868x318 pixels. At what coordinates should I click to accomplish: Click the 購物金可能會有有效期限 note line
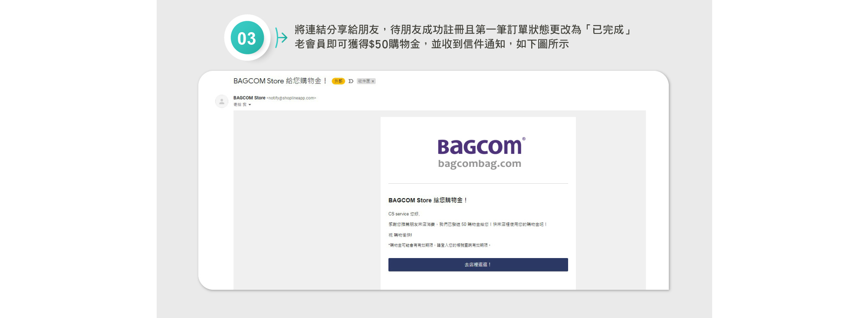tap(439, 245)
